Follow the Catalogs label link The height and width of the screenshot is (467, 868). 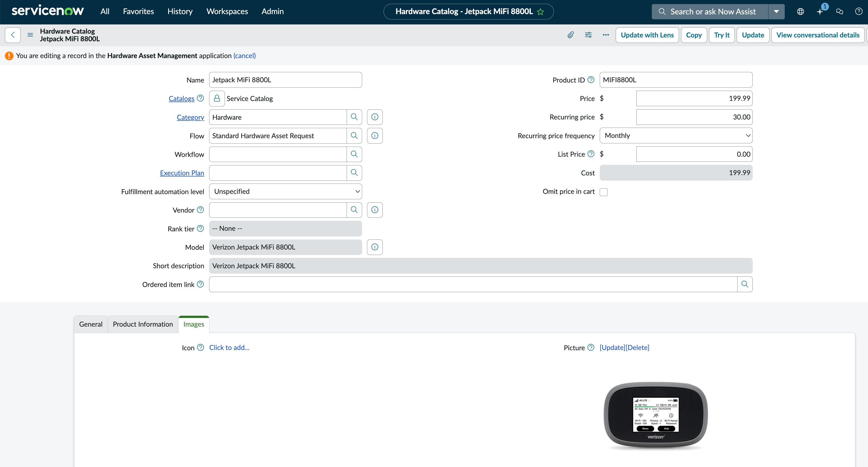[x=182, y=99]
